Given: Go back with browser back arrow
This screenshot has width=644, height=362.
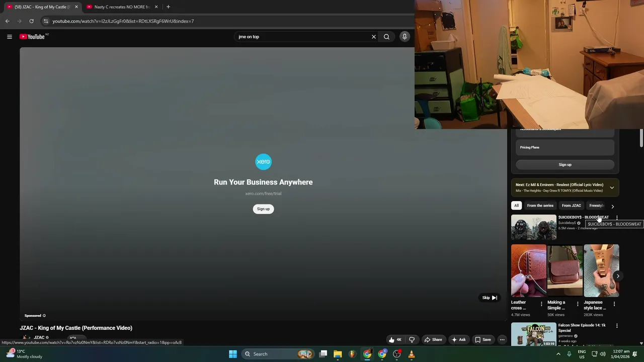Looking at the screenshot, I should click(7, 21).
